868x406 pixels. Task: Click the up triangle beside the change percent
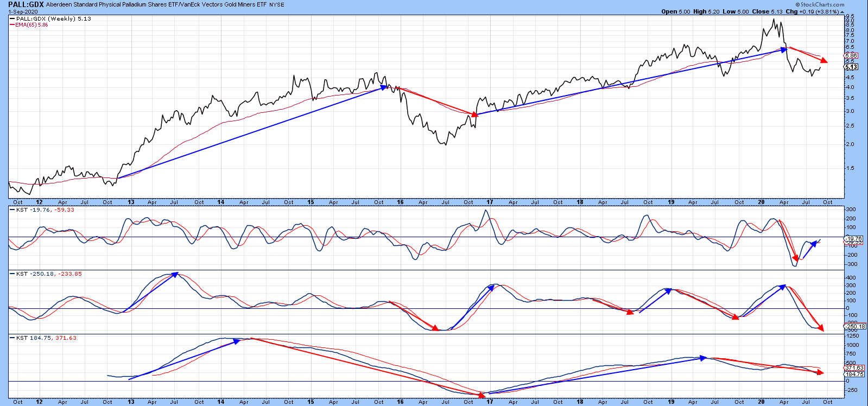click(x=842, y=12)
